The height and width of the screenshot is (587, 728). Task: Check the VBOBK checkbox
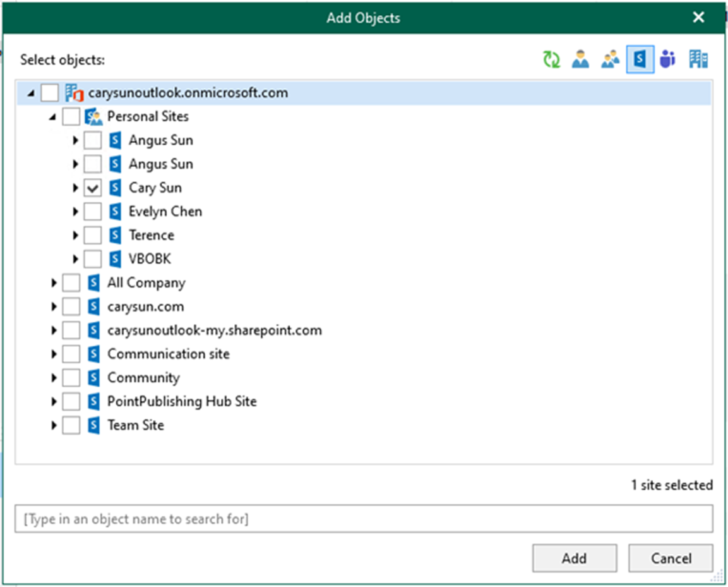93,259
